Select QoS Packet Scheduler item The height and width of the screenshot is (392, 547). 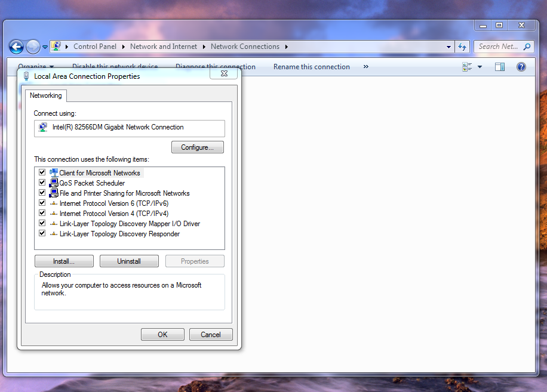tap(92, 183)
